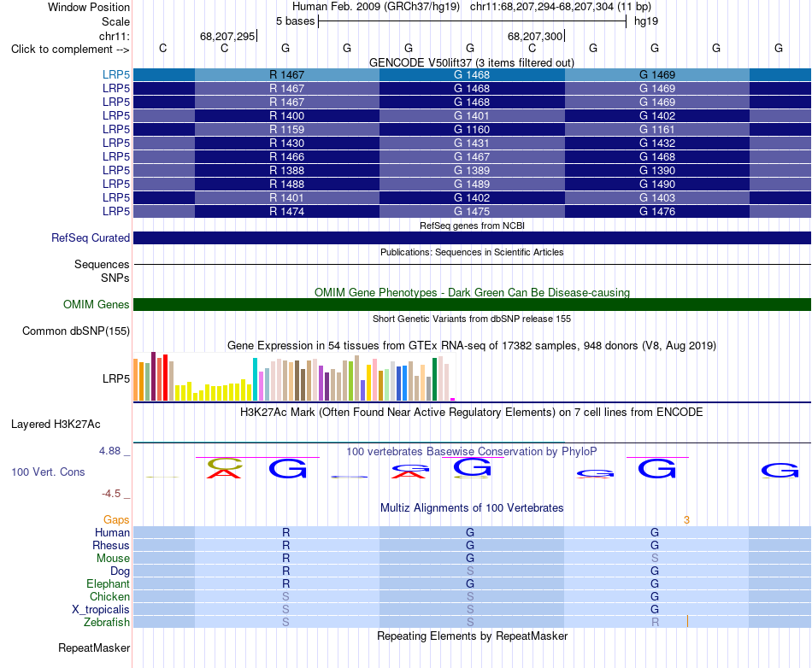Click the Common dbSNP(155) track label
The image size is (812, 668).
76,331
